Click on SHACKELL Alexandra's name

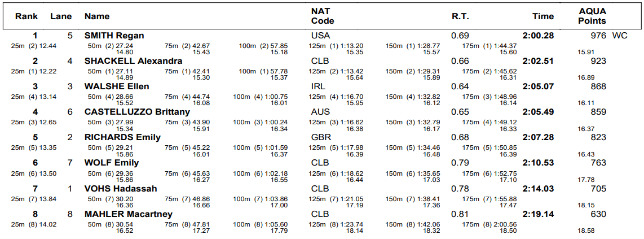click(x=133, y=61)
